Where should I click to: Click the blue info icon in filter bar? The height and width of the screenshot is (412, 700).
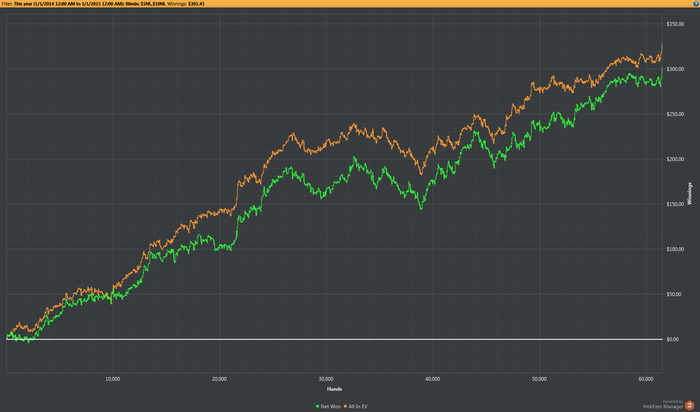[x=696, y=3]
